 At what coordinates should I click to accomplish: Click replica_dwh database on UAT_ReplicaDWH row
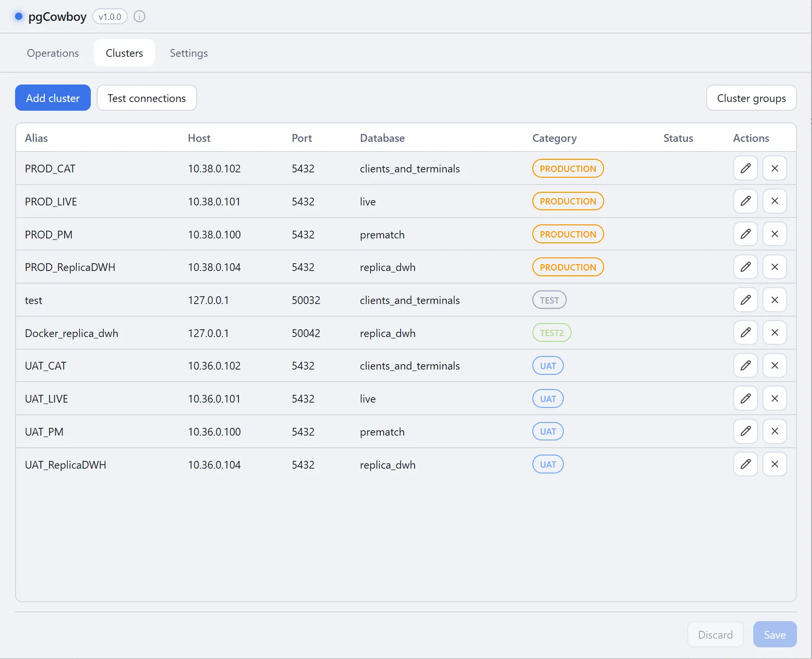coord(388,465)
